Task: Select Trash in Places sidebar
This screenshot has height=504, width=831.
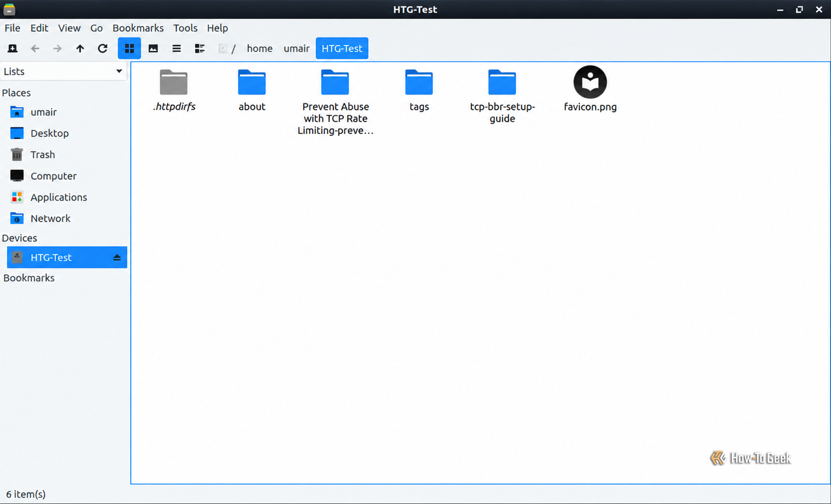Action: pyautogui.click(x=43, y=154)
